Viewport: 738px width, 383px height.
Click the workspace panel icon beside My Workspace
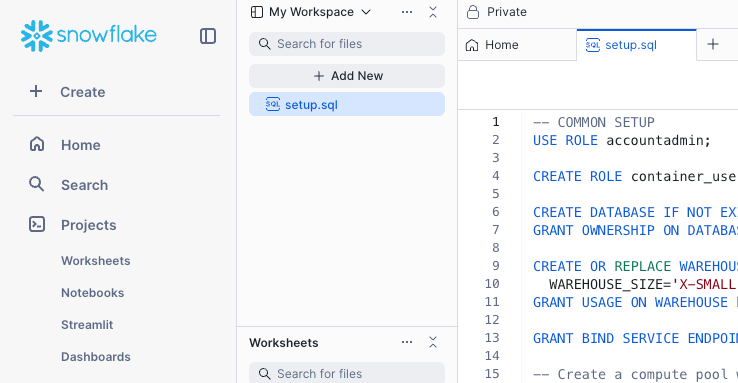pyautogui.click(x=257, y=12)
